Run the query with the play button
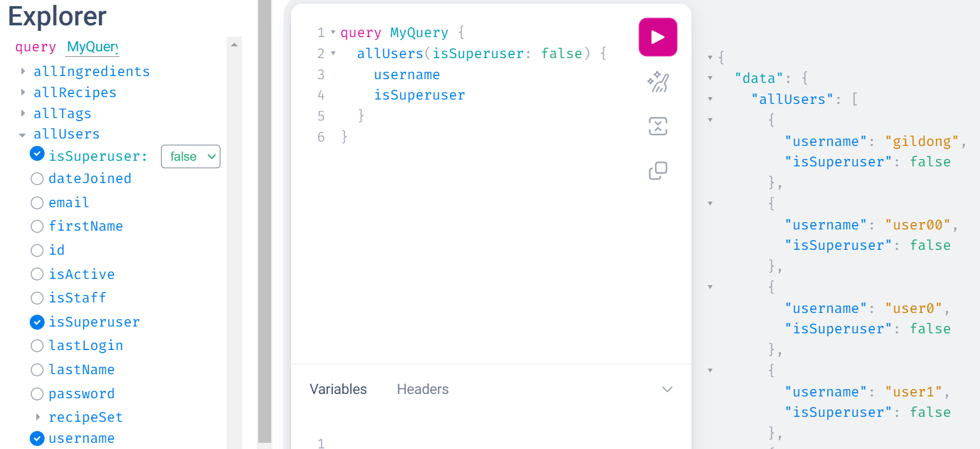The height and width of the screenshot is (449, 980). pyautogui.click(x=657, y=37)
